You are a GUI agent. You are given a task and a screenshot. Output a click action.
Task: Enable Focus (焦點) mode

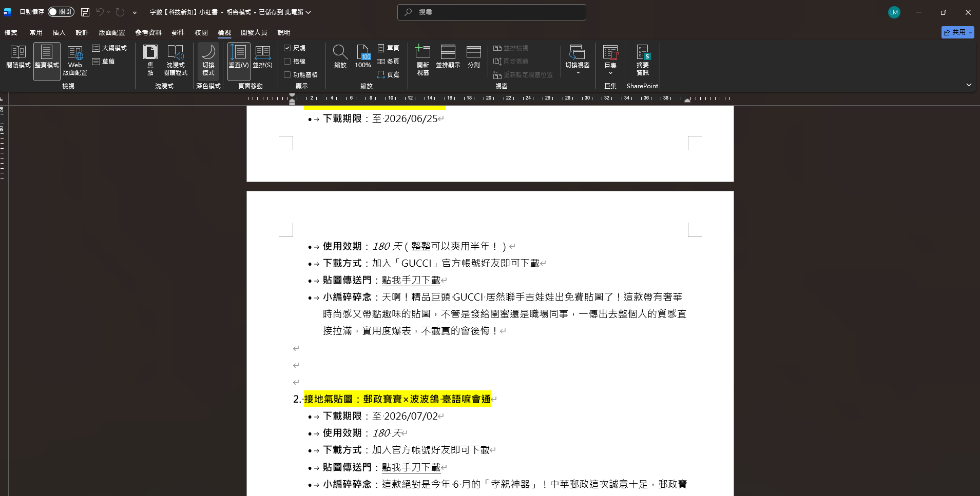[150, 61]
